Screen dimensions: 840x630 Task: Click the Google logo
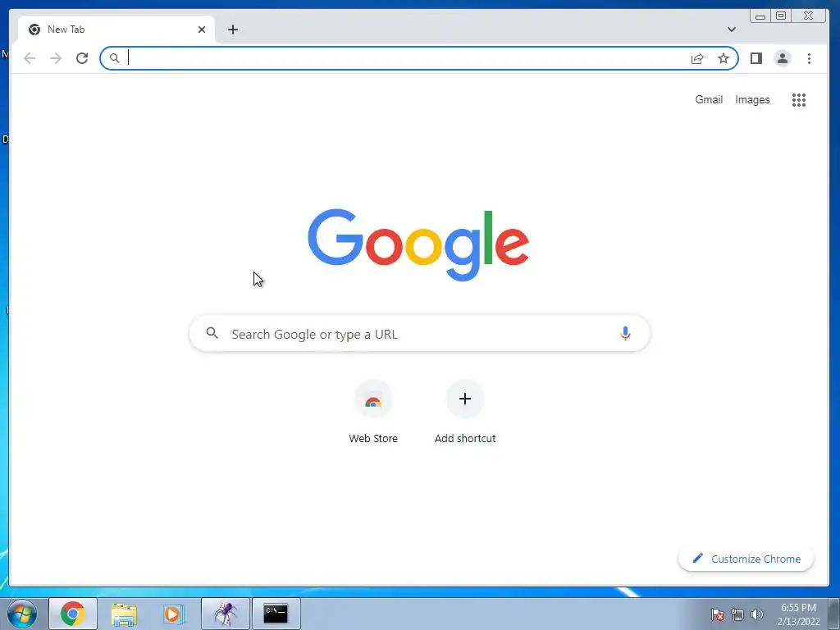[x=418, y=244]
